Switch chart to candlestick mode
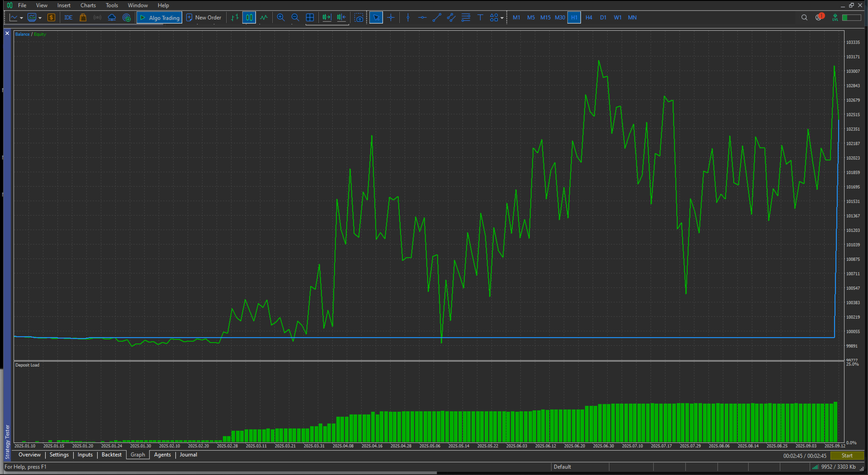868x475 pixels. point(249,18)
